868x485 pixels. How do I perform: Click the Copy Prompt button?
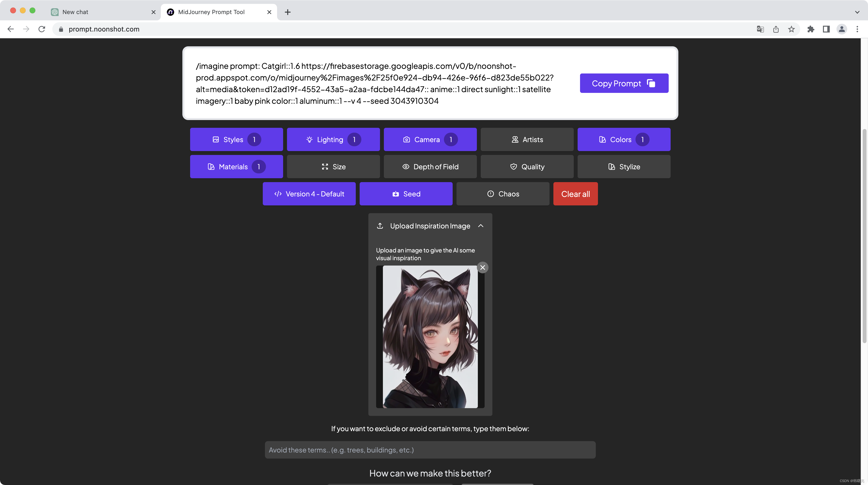coord(624,83)
